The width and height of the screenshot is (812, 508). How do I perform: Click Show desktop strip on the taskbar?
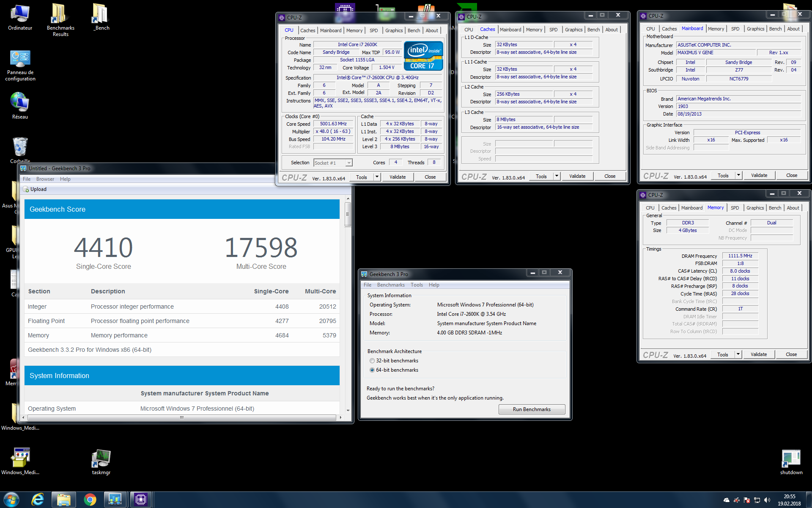pos(809,500)
